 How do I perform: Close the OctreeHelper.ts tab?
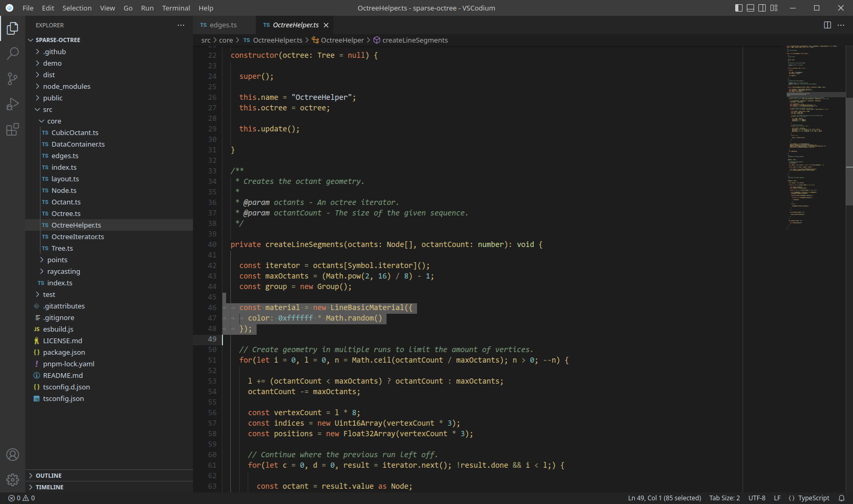point(326,25)
